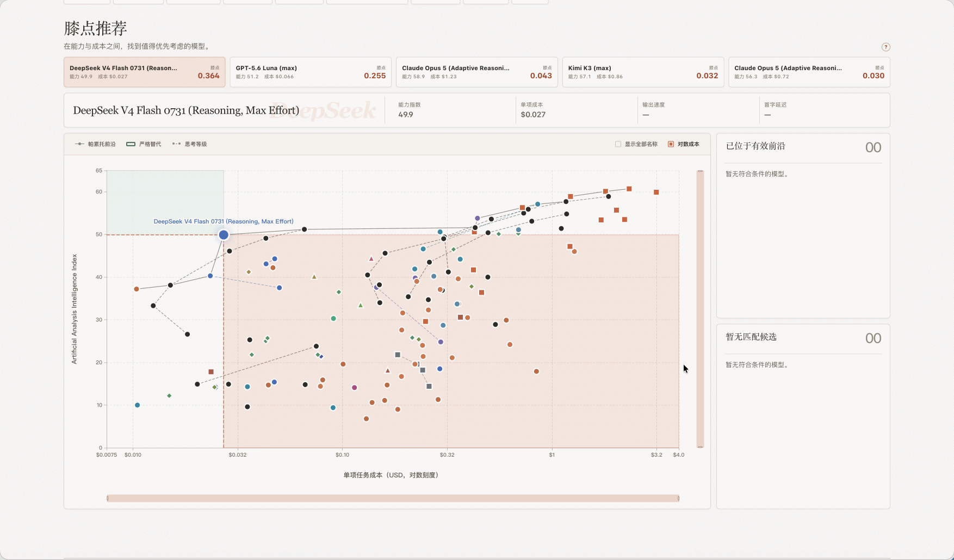The height and width of the screenshot is (560, 954).
Task: Toggle the 严格替代 legend rectangle icon
Action: pyautogui.click(x=131, y=144)
